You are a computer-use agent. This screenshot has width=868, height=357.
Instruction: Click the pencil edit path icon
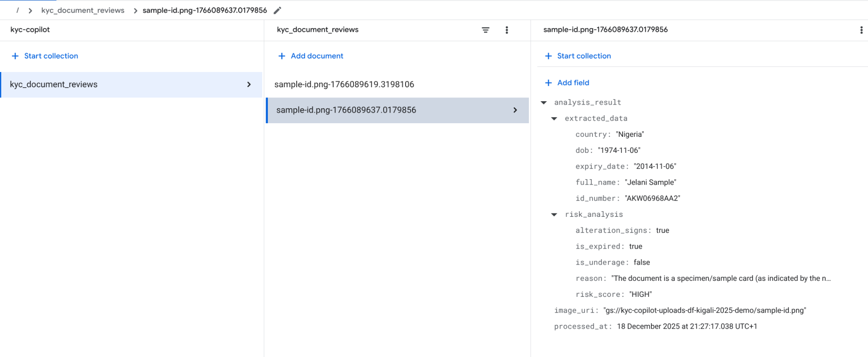point(278,11)
